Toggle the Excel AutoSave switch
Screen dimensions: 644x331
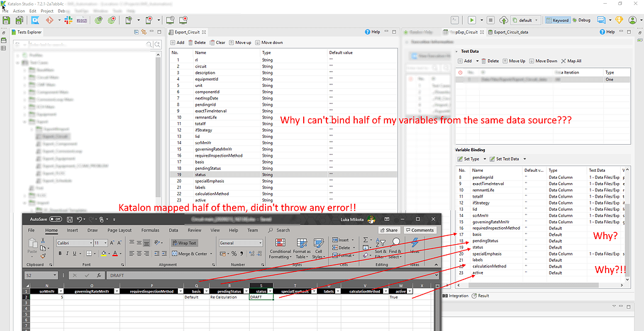[x=55, y=219]
